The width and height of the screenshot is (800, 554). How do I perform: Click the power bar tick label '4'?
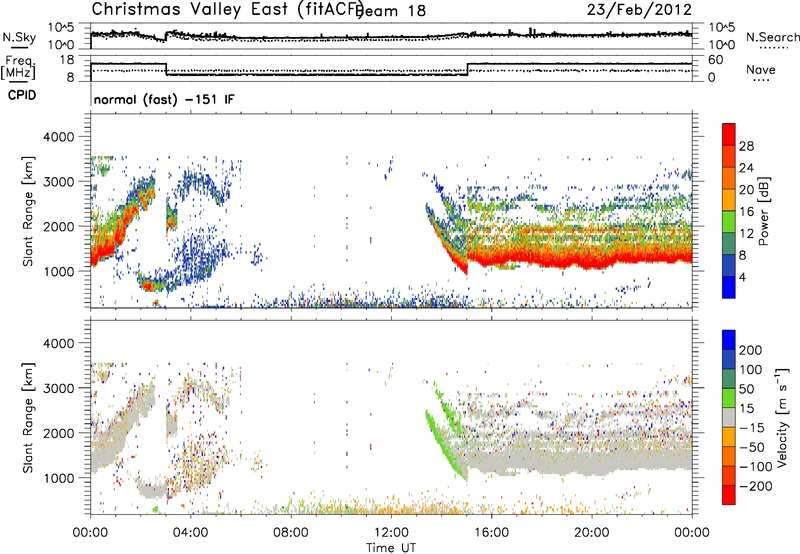coord(742,277)
